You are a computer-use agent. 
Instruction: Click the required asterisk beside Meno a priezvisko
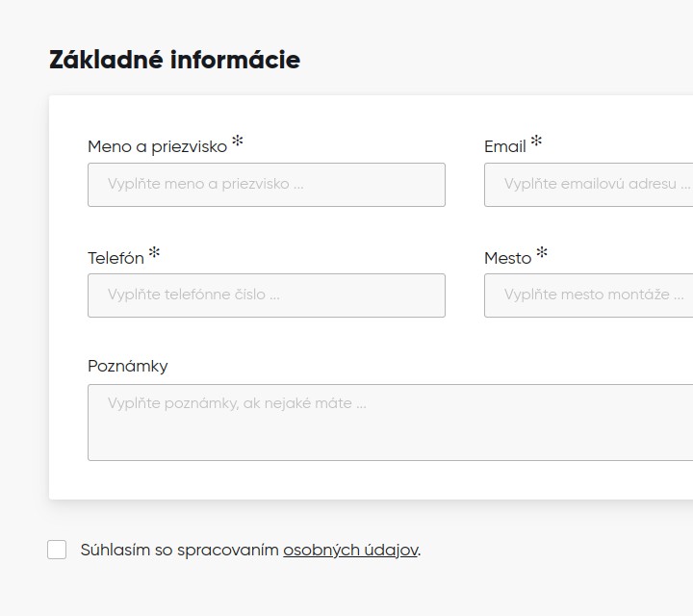point(238,142)
